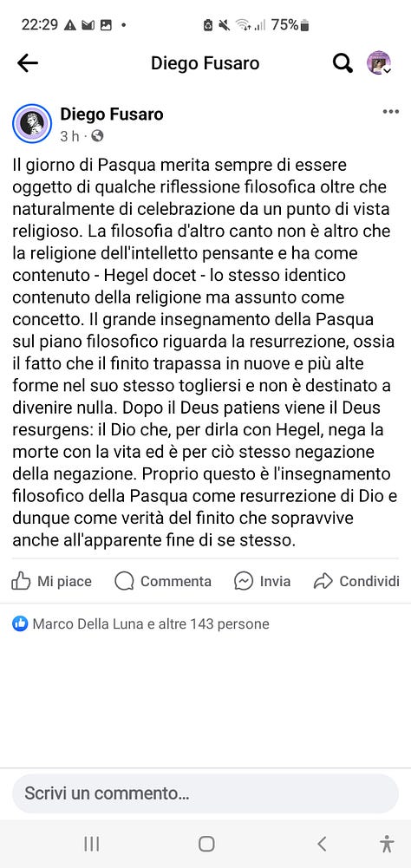Tap the public globe privacy icon

pyautogui.click(x=97, y=135)
